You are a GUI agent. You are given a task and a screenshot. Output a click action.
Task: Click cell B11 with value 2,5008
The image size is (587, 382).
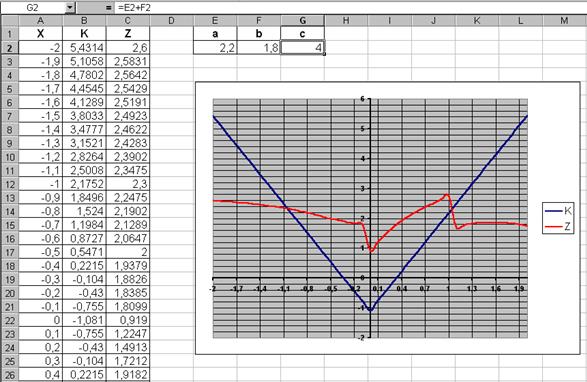click(84, 170)
